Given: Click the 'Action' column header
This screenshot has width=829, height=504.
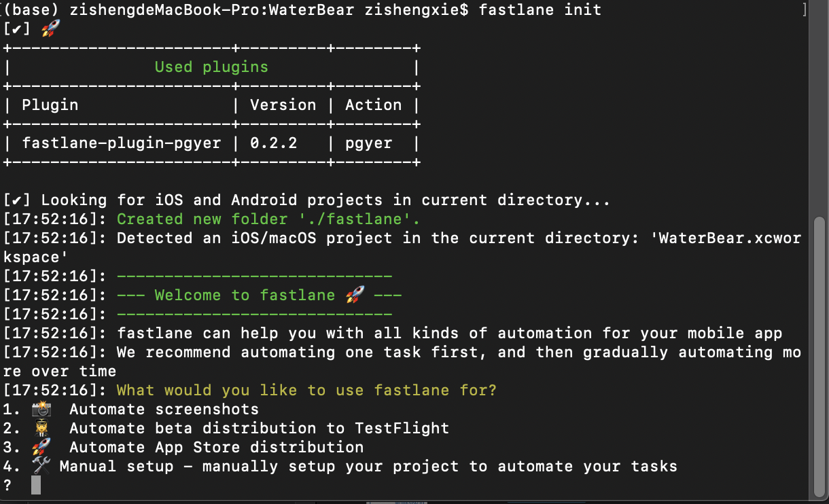Looking at the screenshot, I should 373,105.
